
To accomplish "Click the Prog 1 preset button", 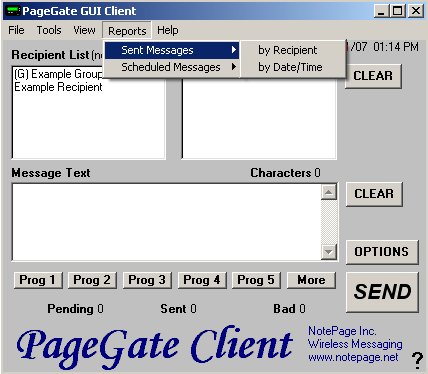I will point(38,280).
